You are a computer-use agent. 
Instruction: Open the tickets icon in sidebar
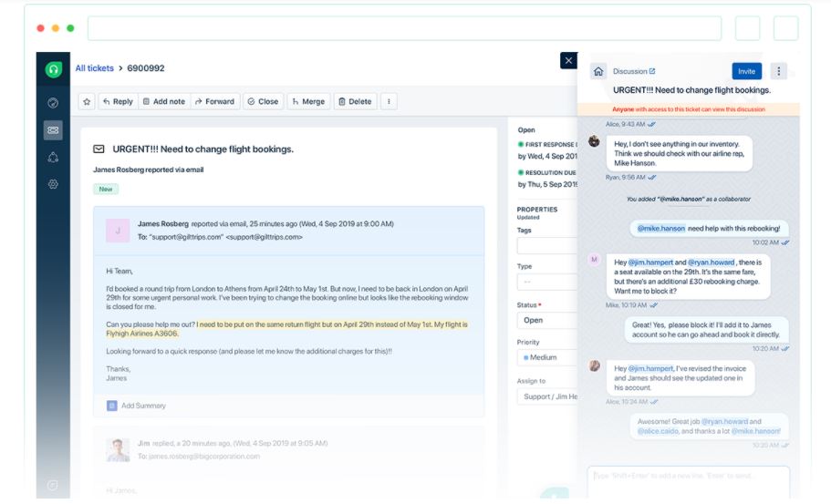[53, 130]
